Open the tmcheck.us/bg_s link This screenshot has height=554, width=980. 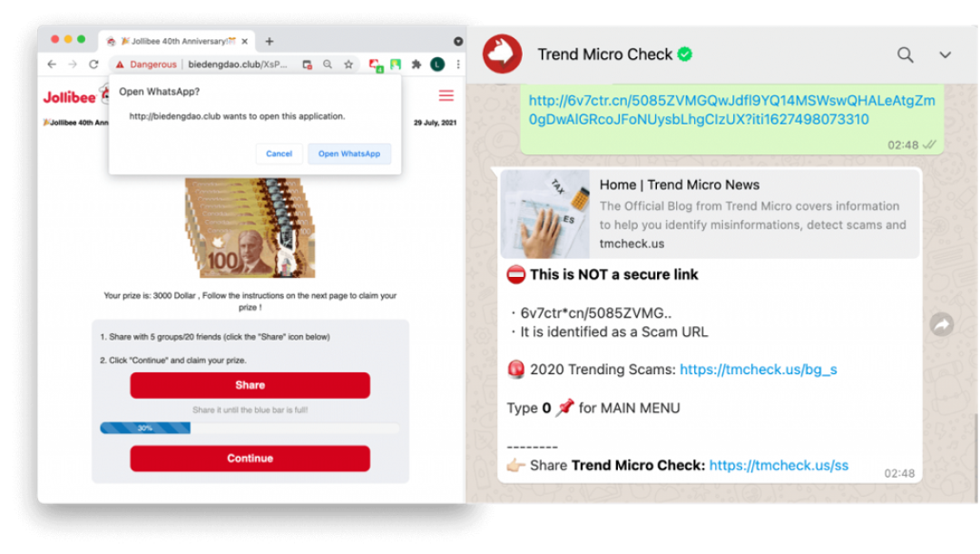point(758,370)
